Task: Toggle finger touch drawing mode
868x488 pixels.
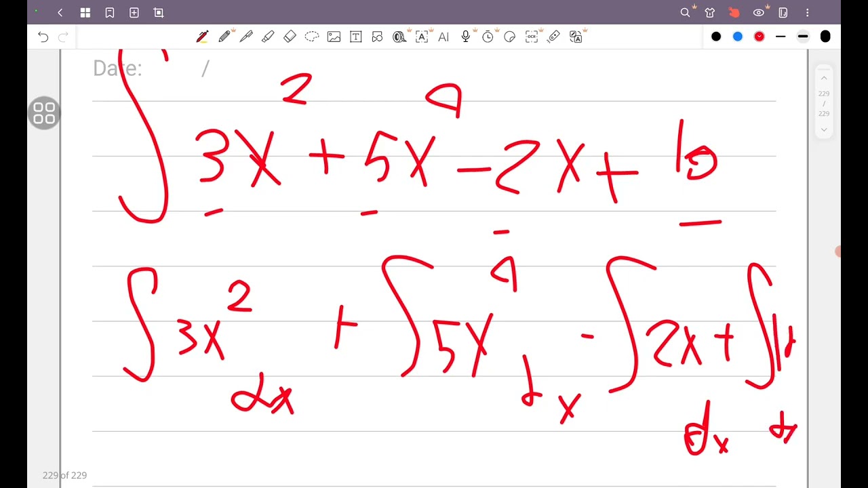Action: click(x=734, y=12)
